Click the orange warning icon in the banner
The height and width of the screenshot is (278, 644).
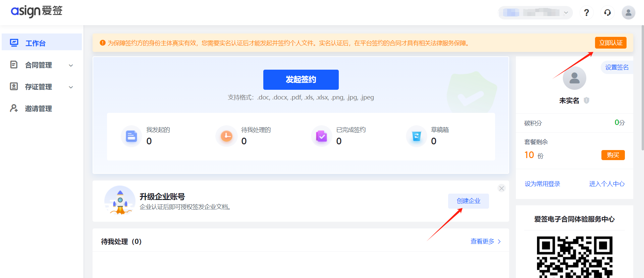click(103, 43)
